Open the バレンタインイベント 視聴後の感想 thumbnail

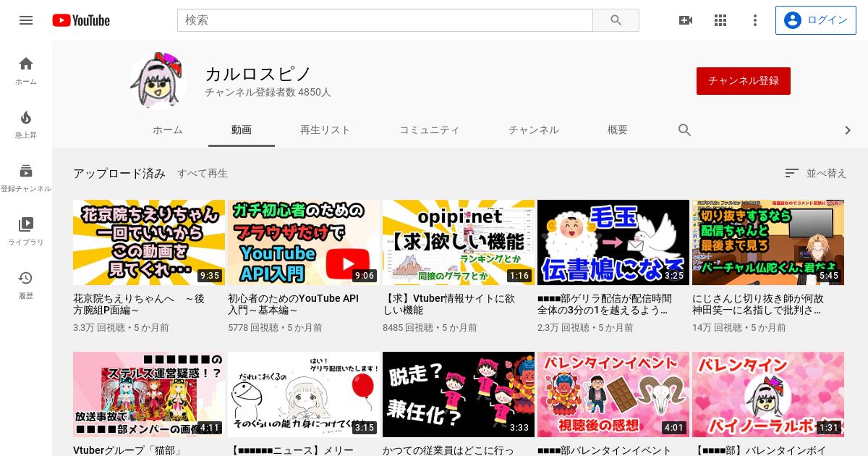click(x=613, y=394)
